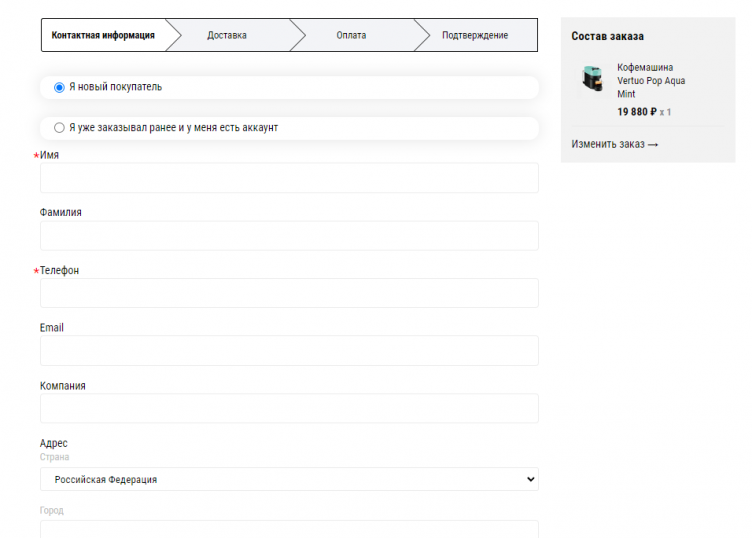Image resolution: width=752 pixels, height=538 pixels.
Task: Select the 'Я новый покупатель' radio button
Action: (x=59, y=87)
